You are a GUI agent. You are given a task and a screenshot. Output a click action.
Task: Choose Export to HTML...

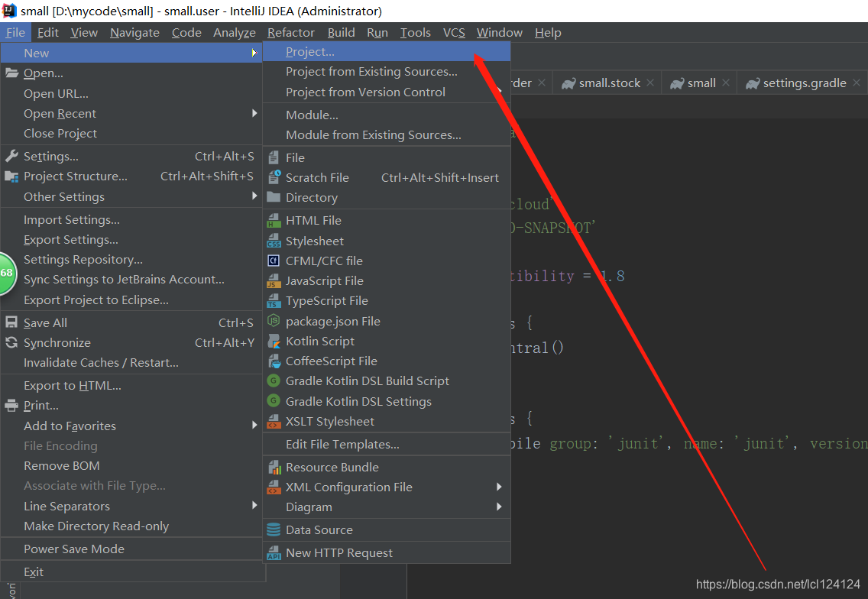tap(131, 385)
